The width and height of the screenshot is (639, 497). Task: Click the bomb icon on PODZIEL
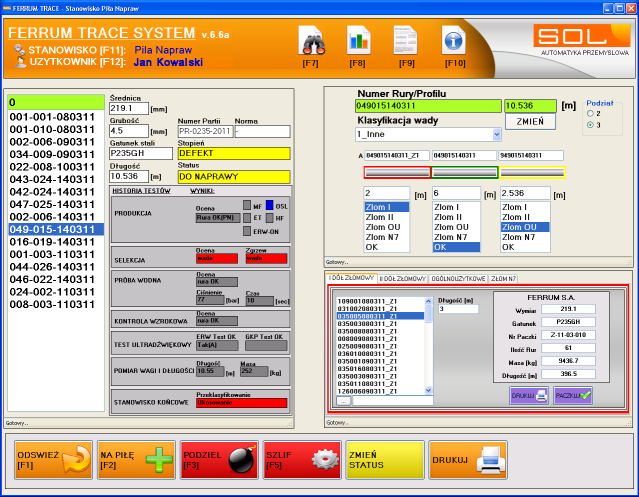242,460
